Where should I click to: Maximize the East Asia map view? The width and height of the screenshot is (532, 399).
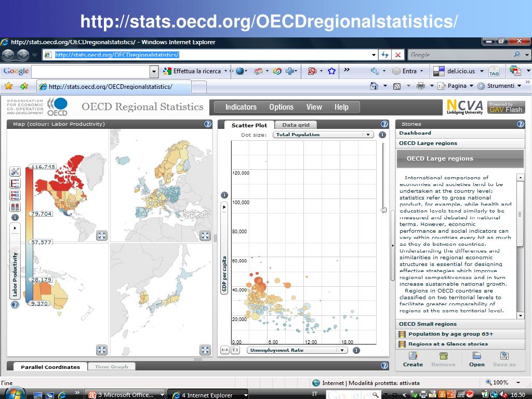point(205,350)
